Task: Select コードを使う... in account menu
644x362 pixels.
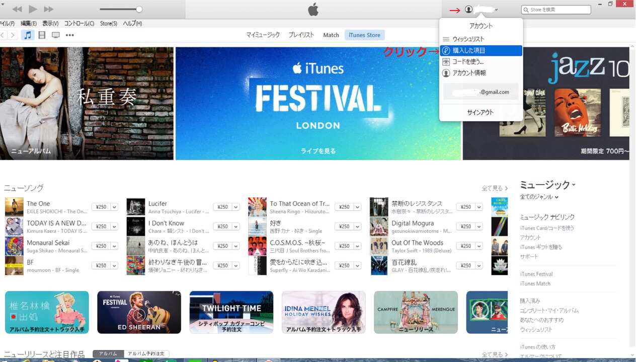Action: point(481,62)
